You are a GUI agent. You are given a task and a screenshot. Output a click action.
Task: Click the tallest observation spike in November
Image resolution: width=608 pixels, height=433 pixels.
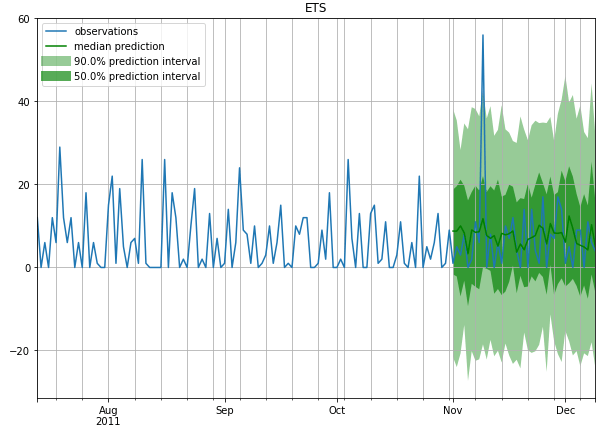coord(482,36)
